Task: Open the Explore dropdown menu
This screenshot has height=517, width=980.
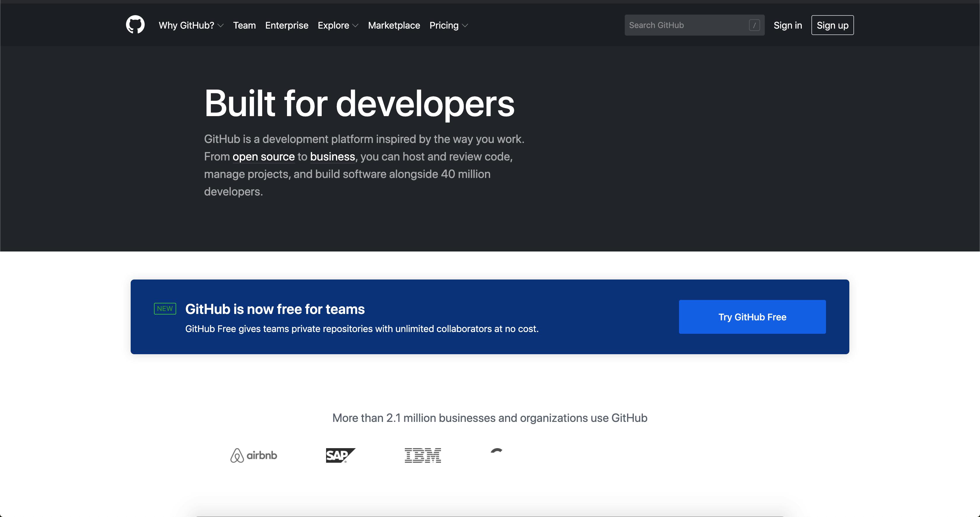Action: 338,25
